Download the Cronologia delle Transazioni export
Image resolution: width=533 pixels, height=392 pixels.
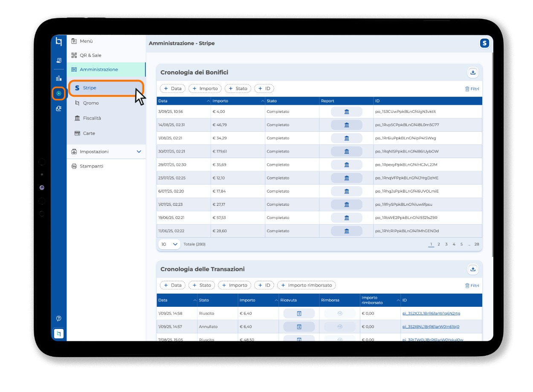coord(472,269)
